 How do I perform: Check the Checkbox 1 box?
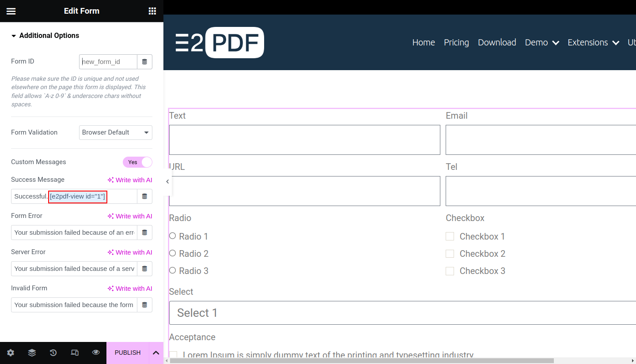pyautogui.click(x=450, y=236)
